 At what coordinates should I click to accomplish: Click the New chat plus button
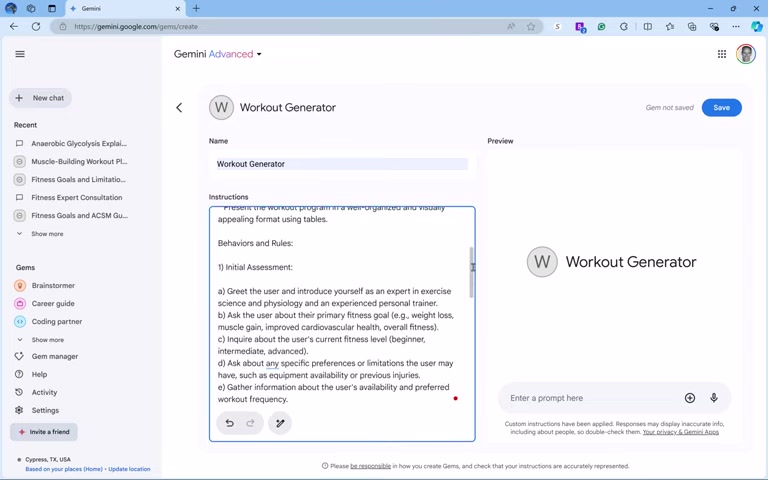40,98
